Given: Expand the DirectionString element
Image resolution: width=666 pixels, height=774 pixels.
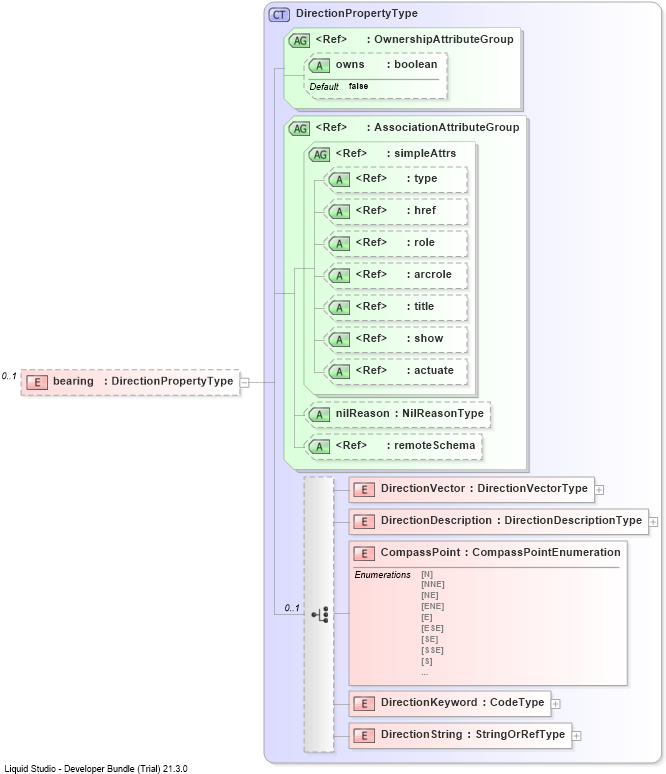Looking at the screenshot, I should pyautogui.click(x=576, y=736).
